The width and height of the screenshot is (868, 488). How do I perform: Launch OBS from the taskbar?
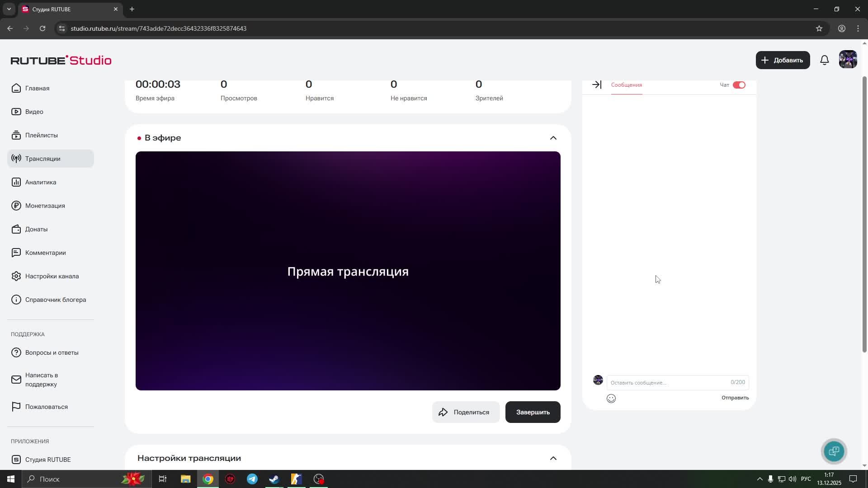(318, 479)
